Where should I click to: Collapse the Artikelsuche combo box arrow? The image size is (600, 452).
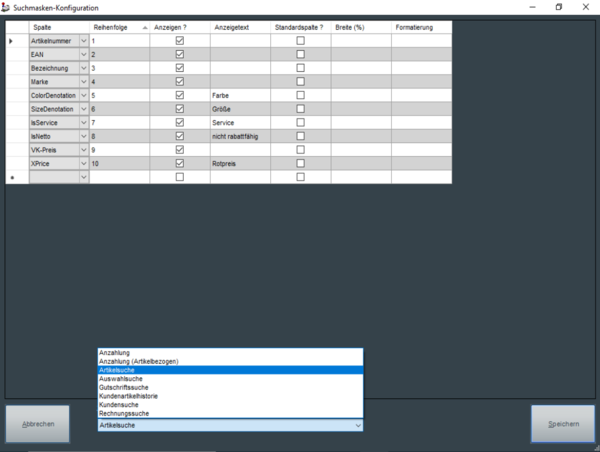(x=357, y=425)
